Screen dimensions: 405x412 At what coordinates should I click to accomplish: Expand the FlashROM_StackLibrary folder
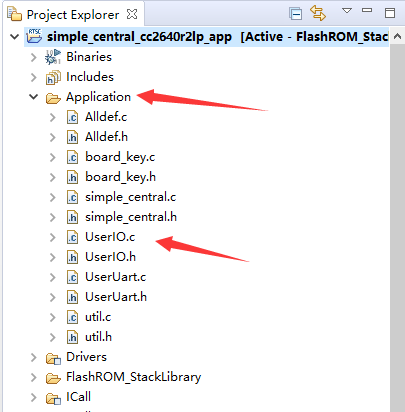(34, 377)
